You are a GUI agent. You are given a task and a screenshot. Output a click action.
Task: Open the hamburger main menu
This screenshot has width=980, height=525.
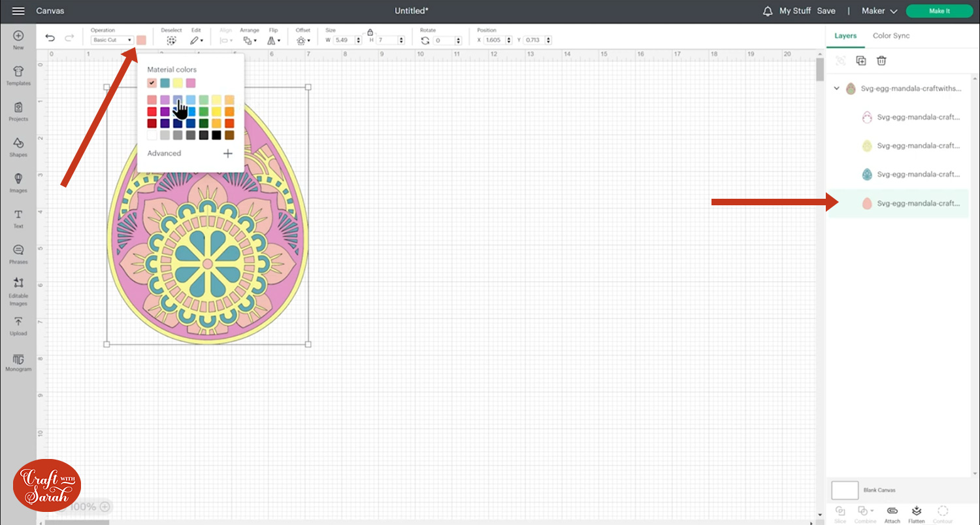[x=18, y=11]
